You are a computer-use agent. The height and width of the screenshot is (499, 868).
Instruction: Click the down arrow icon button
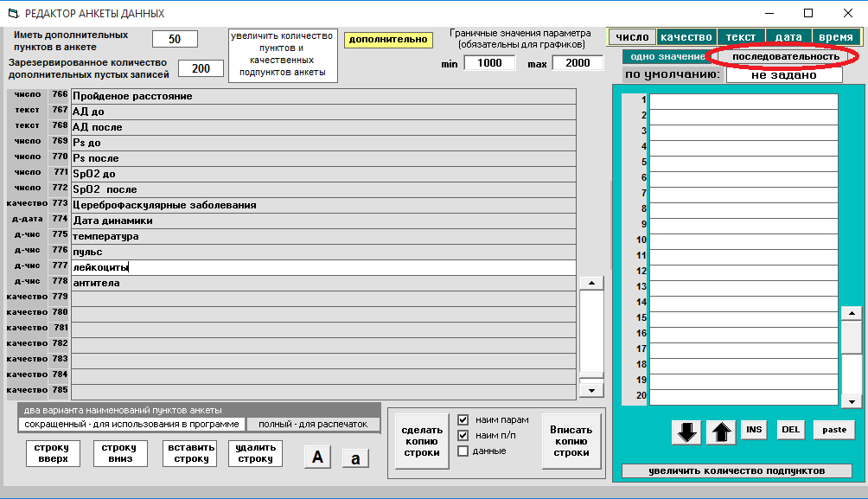pyautogui.click(x=687, y=432)
